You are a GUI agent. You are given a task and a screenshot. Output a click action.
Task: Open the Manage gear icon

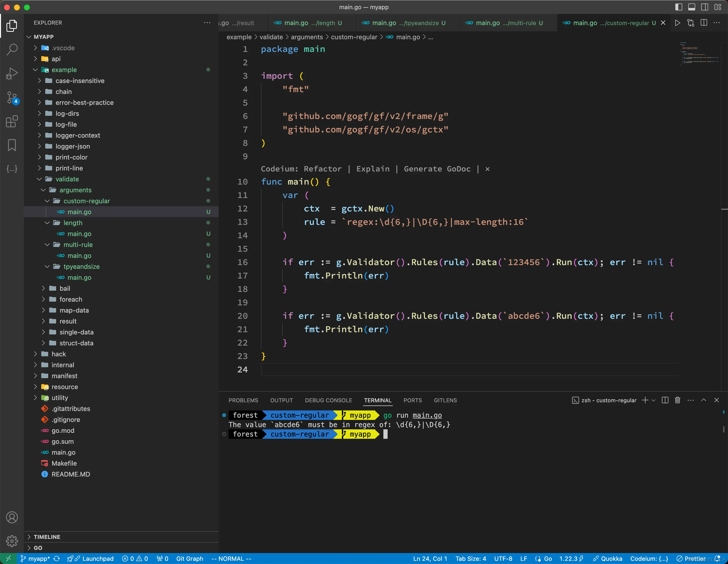tap(12, 541)
